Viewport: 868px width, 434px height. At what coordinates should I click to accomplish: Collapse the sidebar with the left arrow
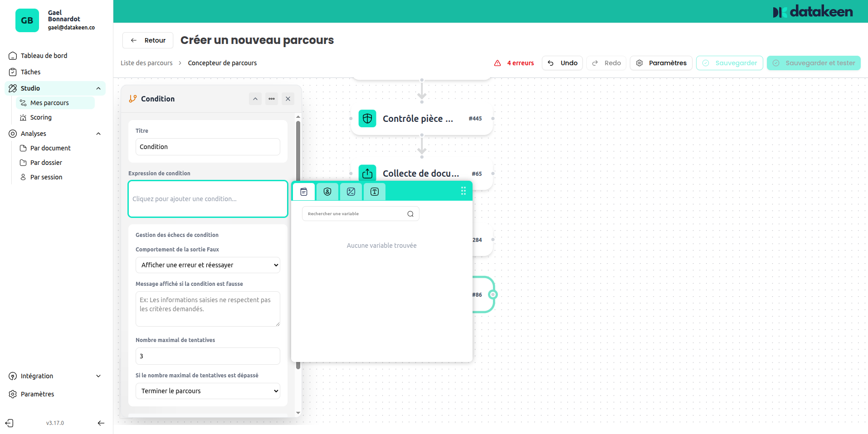click(101, 423)
